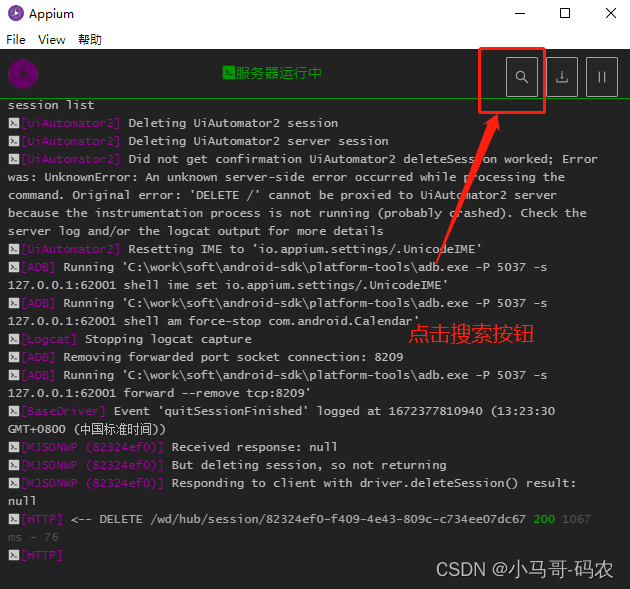The width and height of the screenshot is (630, 589).
Task: Click 'session list' text at log top
Action: (x=51, y=105)
